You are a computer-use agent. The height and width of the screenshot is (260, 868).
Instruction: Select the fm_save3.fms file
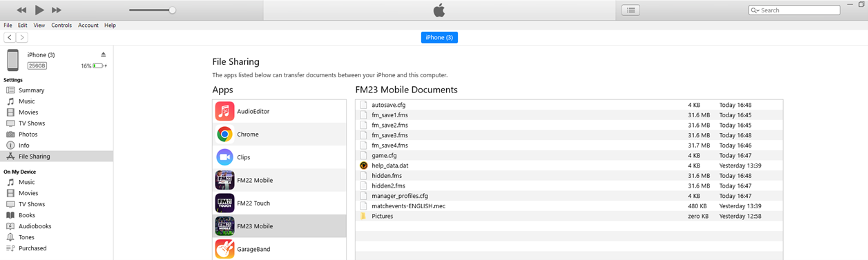click(569, 135)
